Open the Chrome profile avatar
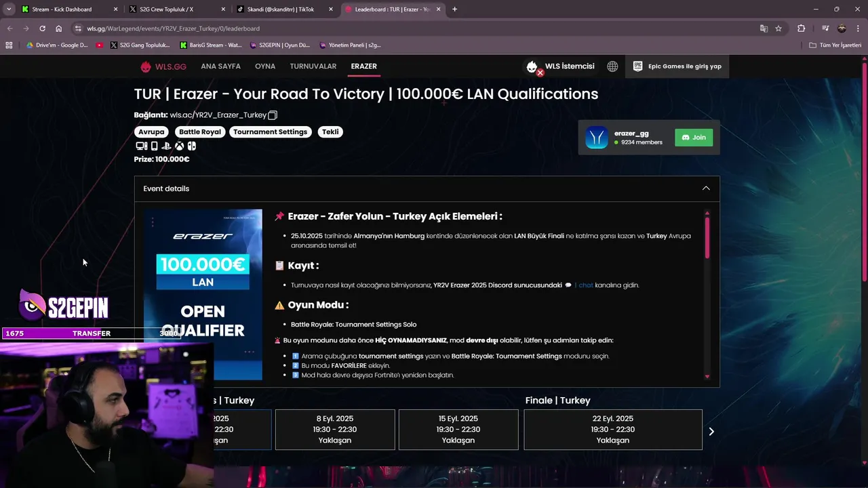 coord(842,28)
